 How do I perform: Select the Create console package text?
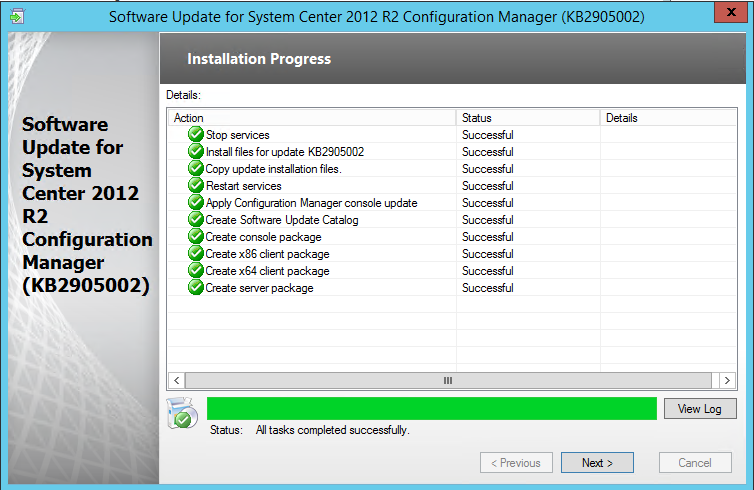click(263, 237)
